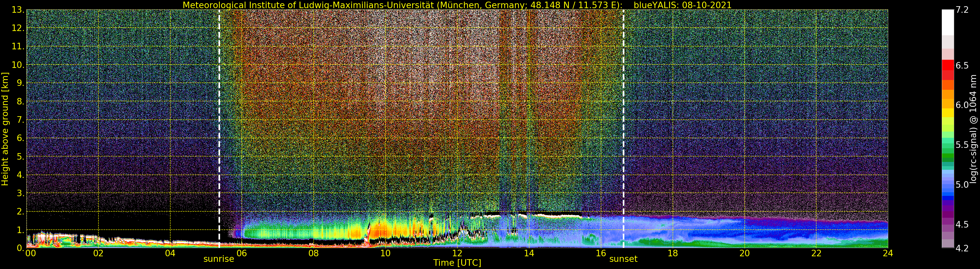Screen dimensions: 980x269
Task: Click the 00 UTC time tick label
Action: tap(30, 253)
